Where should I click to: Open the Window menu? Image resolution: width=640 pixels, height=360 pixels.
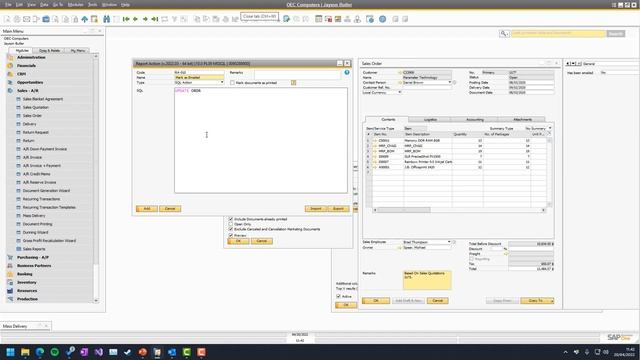tap(109, 4)
